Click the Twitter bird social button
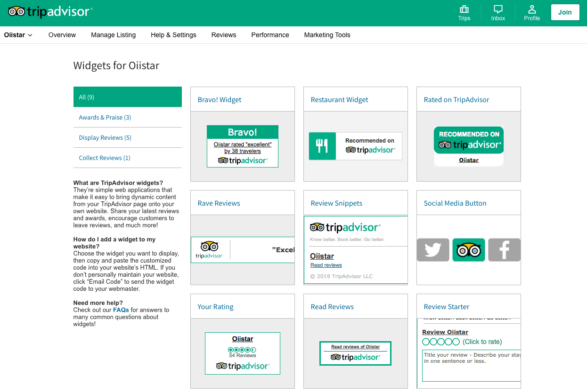 click(433, 249)
